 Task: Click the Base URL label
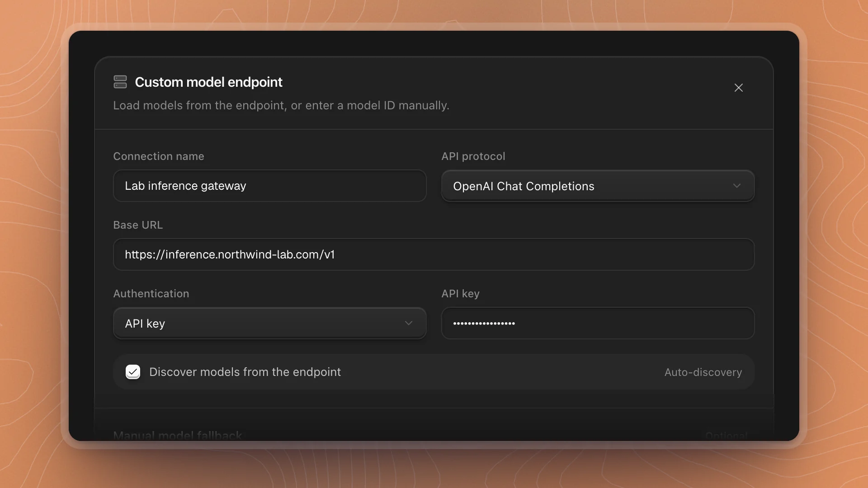click(x=138, y=225)
